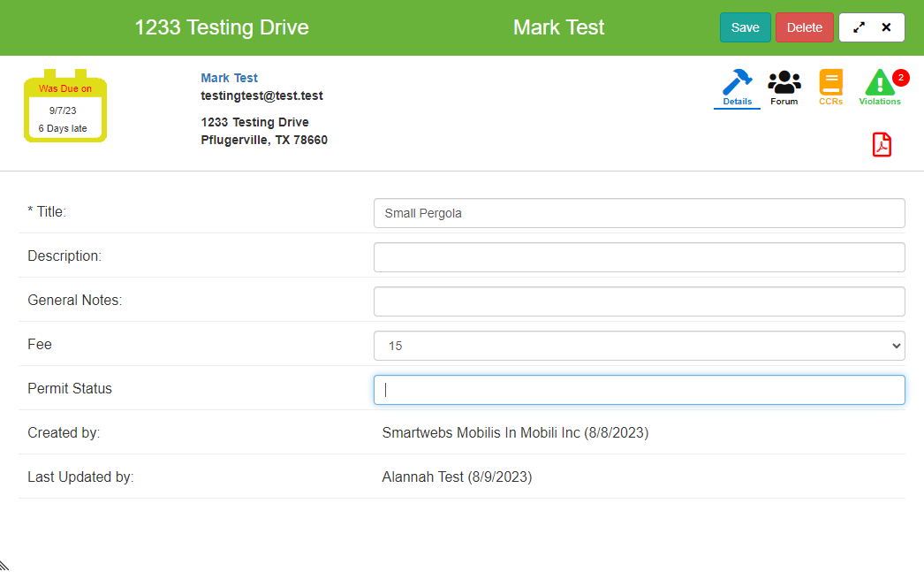Image resolution: width=924 pixels, height=572 pixels.
Task: Click the red Delete button
Action: click(805, 27)
